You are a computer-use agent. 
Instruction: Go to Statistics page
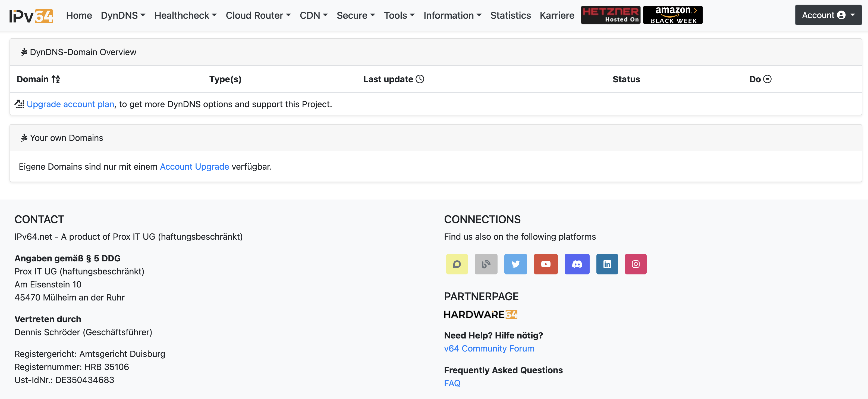510,15
